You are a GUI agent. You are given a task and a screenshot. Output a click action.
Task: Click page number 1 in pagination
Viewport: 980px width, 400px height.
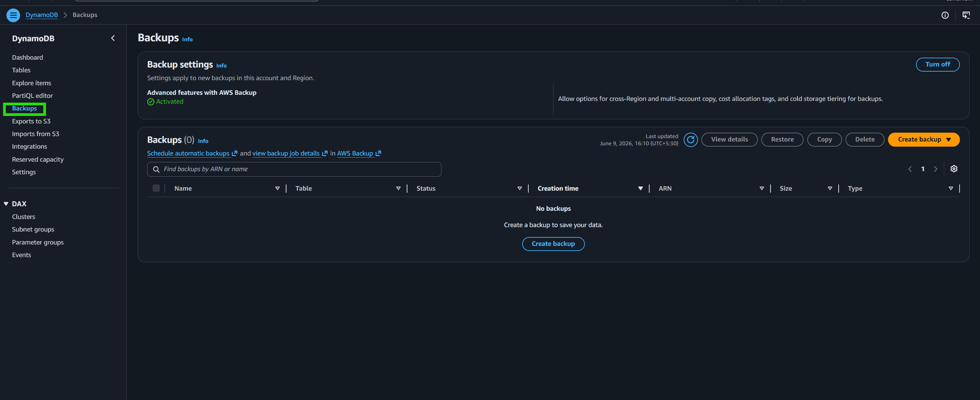click(922, 169)
